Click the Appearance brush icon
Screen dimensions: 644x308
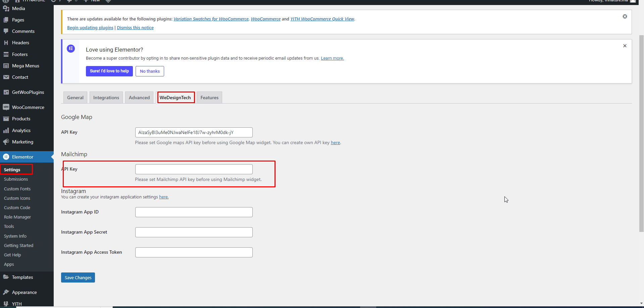pos(6,292)
